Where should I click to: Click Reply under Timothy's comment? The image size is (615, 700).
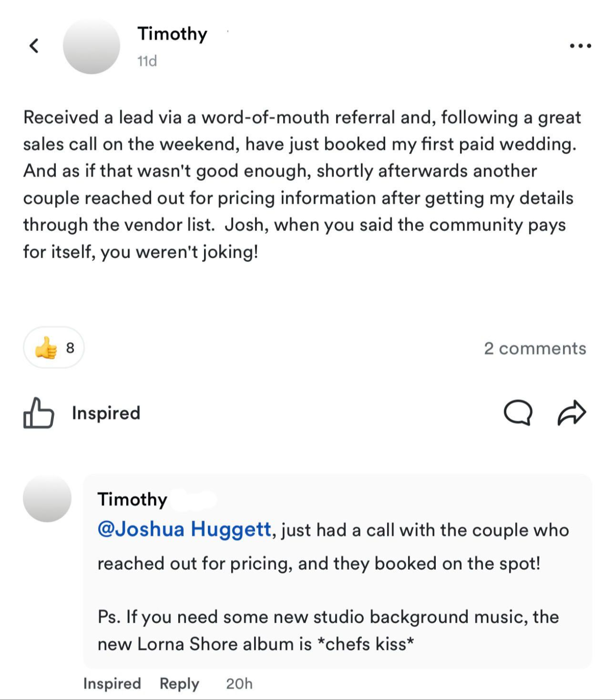click(x=179, y=683)
